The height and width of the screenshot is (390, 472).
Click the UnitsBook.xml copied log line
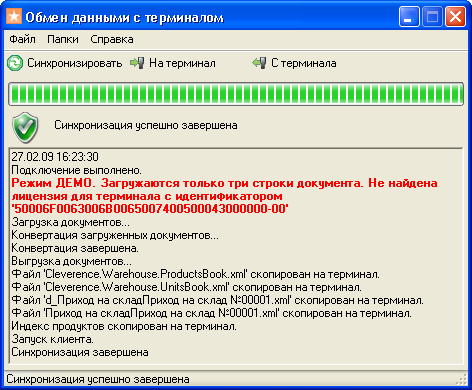click(187, 287)
